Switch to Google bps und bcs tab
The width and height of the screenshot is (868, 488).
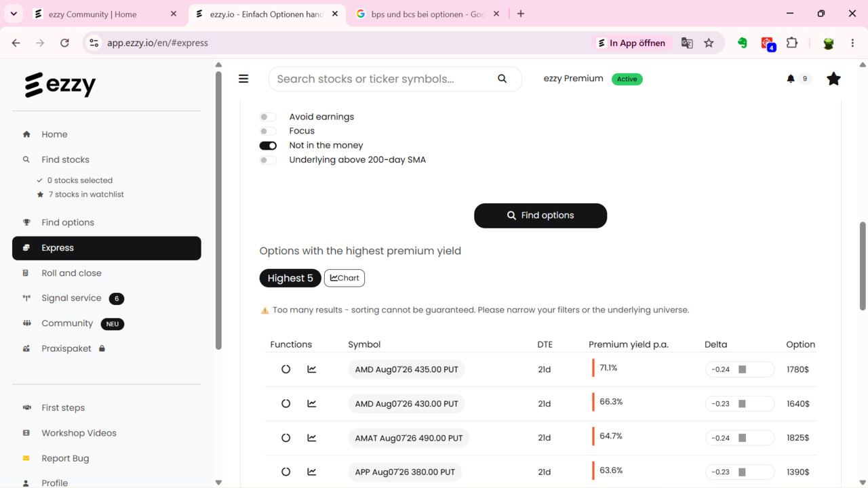428,14
